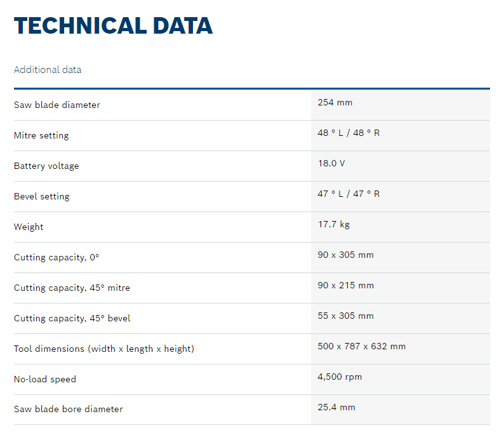The width and height of the screenshot is (504, 435).
Task: Select the Additional data tab
Action: 48,70
